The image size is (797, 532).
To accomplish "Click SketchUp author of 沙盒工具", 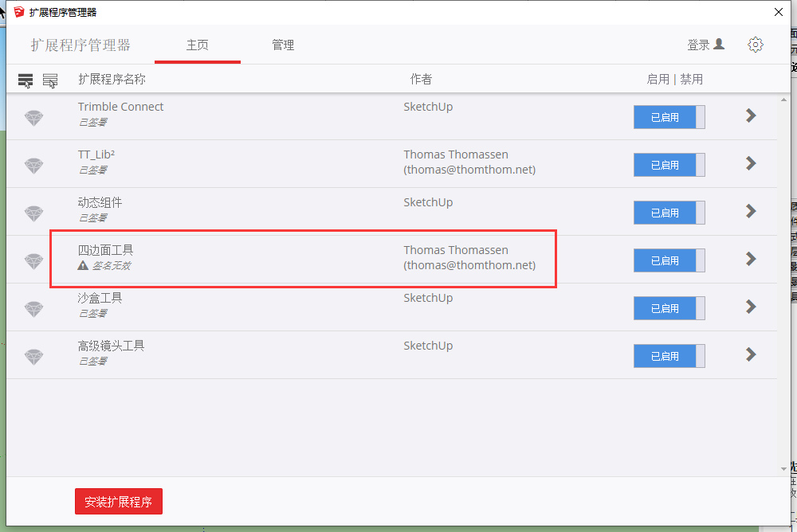I will click(x=428, y=298).
